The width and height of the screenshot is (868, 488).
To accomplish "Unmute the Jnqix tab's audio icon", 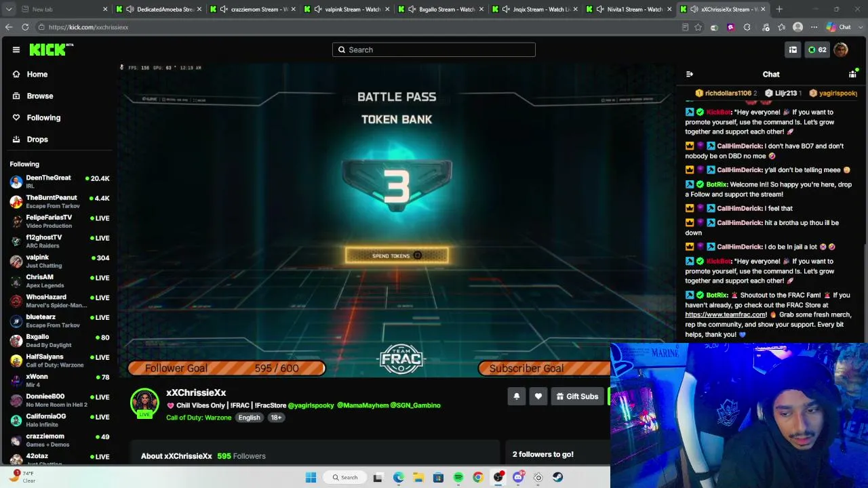I will pyautogui.click(x=506, y=9).
